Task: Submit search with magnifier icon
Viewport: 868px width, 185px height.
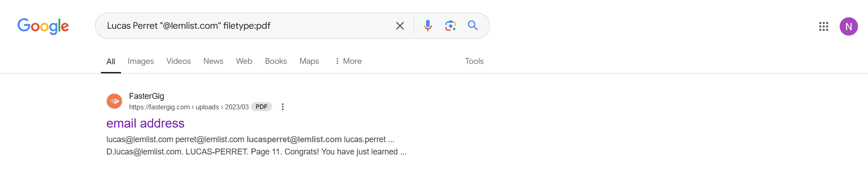Action: click(473, 26)
